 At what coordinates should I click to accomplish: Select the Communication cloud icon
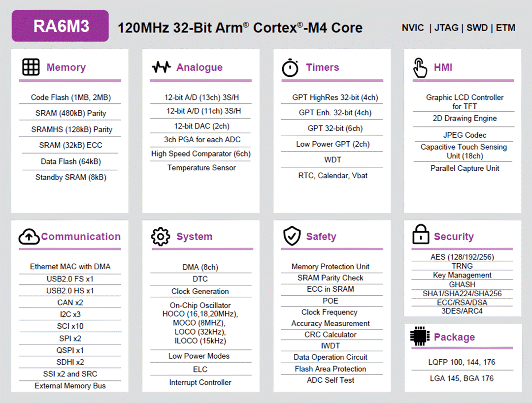tap(29, 236)
